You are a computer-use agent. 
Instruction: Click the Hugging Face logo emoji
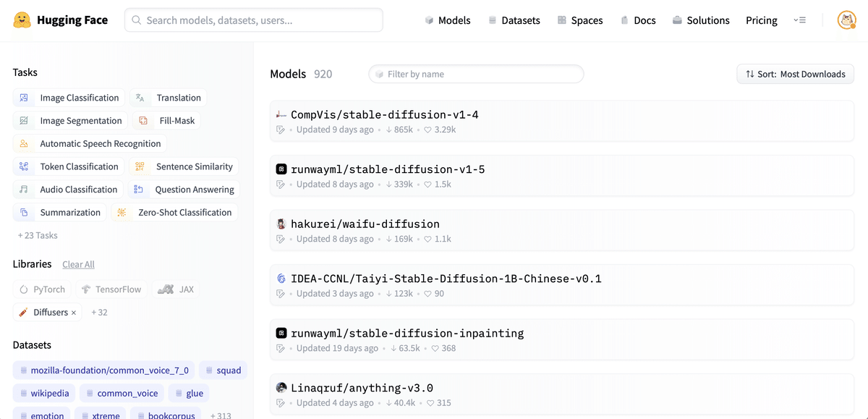click(24, 20)
